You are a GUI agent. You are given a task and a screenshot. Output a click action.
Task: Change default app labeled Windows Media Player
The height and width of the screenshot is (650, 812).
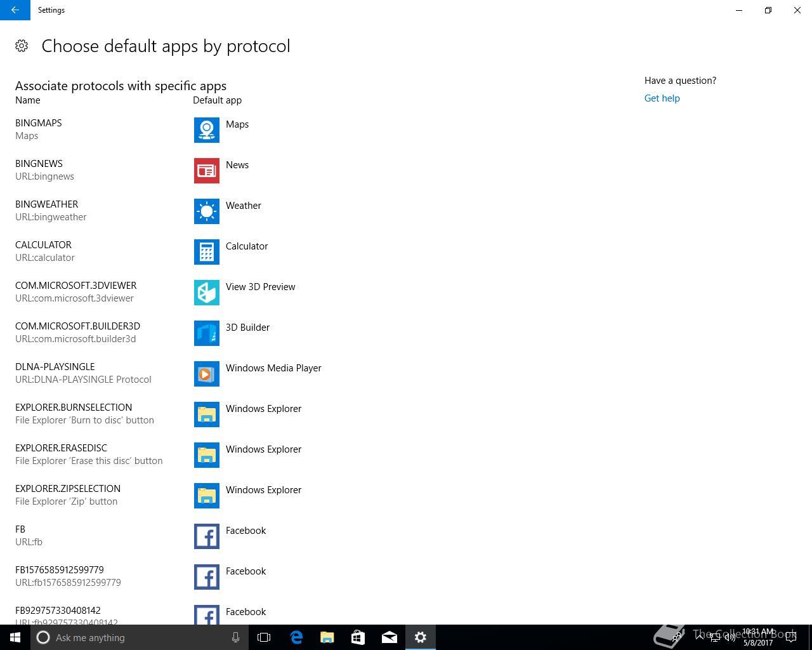coord(273,368)
